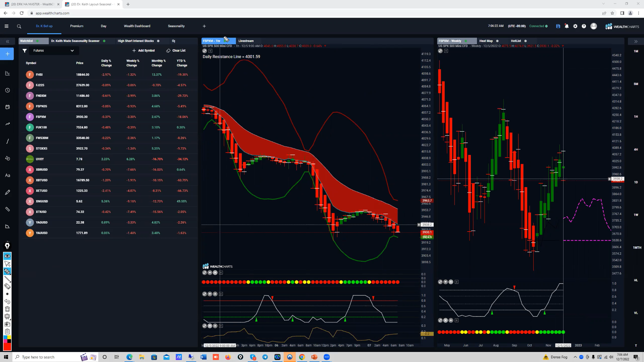
Task: Select the pencil freehand tool
Action: (x=7, y=192)
